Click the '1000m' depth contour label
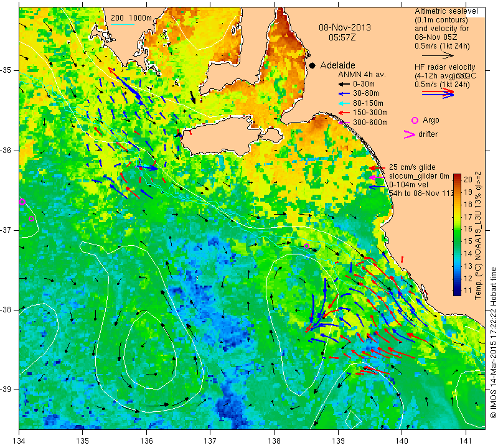 click(x=141, y=18)
